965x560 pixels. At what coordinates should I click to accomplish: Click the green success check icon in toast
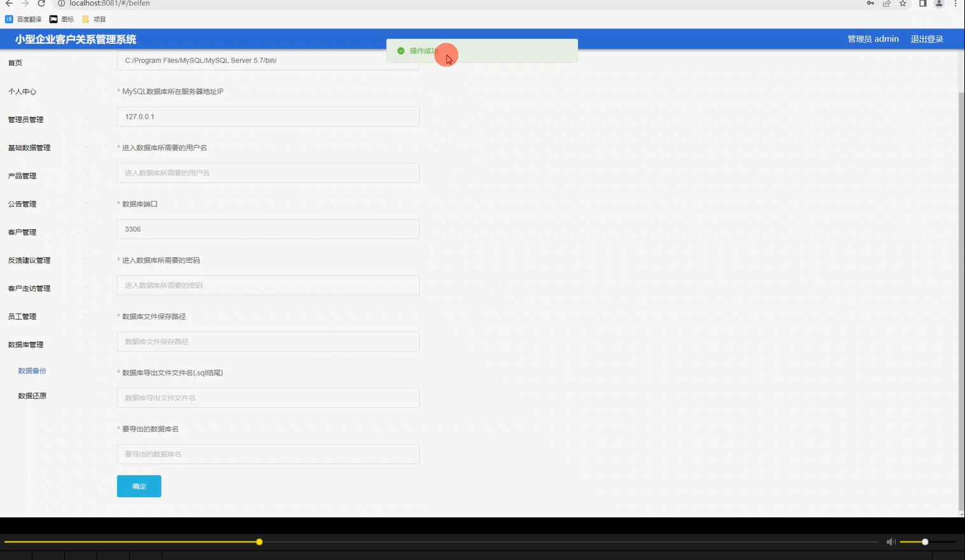click(401, 51)
